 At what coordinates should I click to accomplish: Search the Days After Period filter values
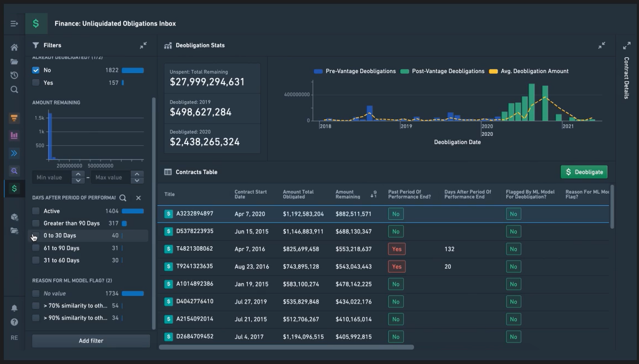click(x=123, y=198)
